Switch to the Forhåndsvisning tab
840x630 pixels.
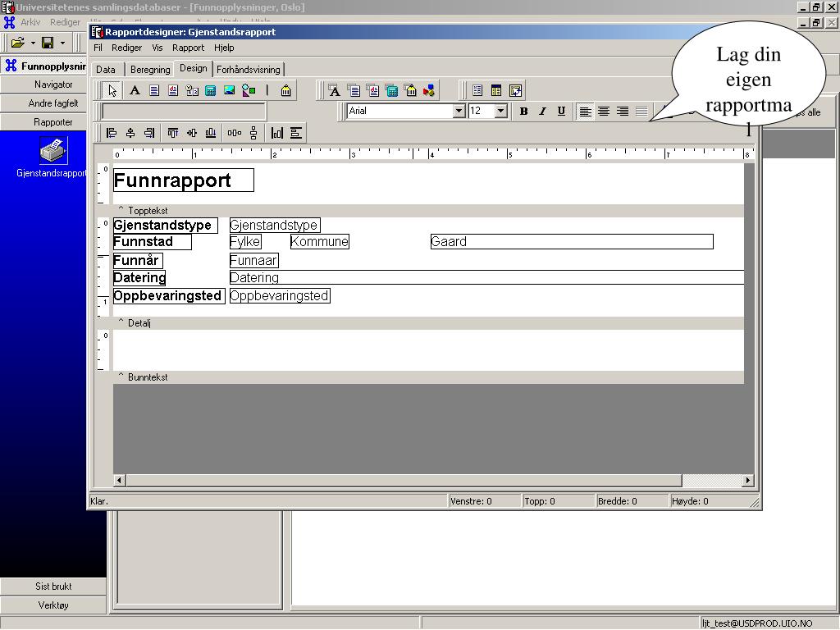(249, 70)
